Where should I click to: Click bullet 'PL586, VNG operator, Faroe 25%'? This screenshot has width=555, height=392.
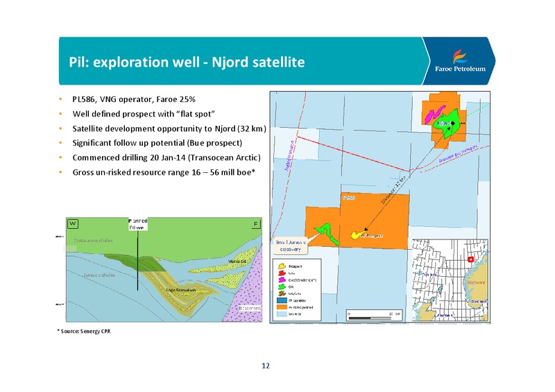tap(134, 99)
